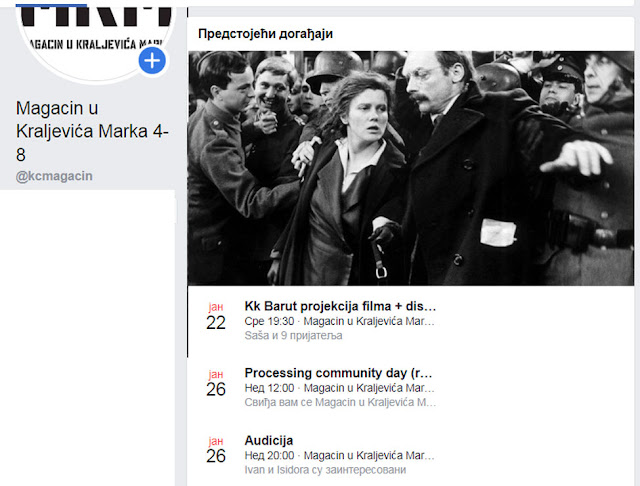Click the @kcmagacin username handle
The height and width of the screenshot is (486, 640).
click(54, 176)
